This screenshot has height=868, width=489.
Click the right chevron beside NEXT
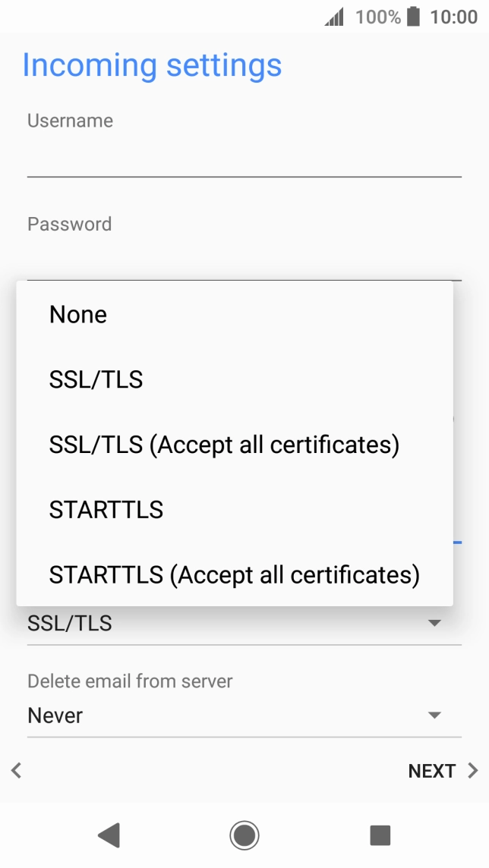[473, 771]
